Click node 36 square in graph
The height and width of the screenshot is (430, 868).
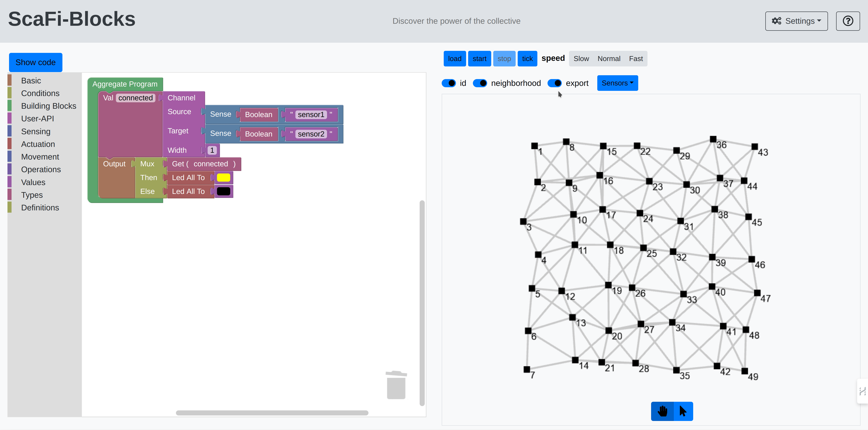[713, 139]
